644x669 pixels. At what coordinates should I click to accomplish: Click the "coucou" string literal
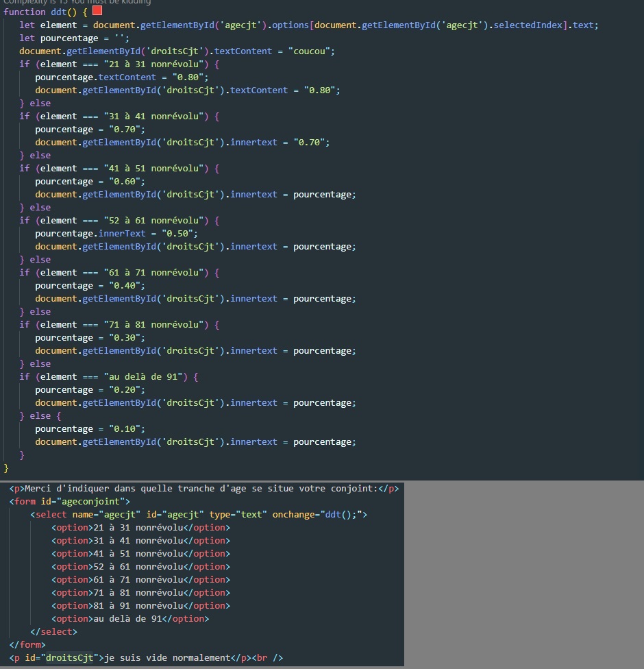[309, 51]
